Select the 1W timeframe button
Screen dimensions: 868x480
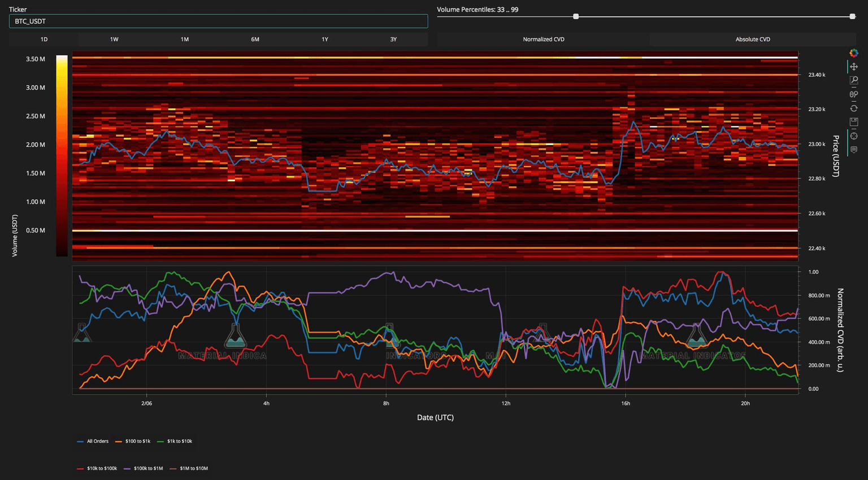click(x=114, y=40)
